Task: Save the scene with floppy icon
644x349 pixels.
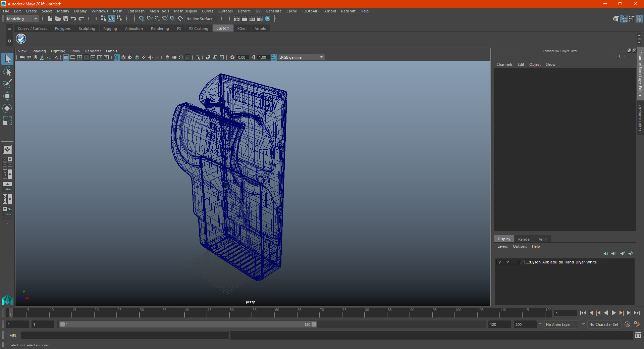Action: click(x=66, y=19)
